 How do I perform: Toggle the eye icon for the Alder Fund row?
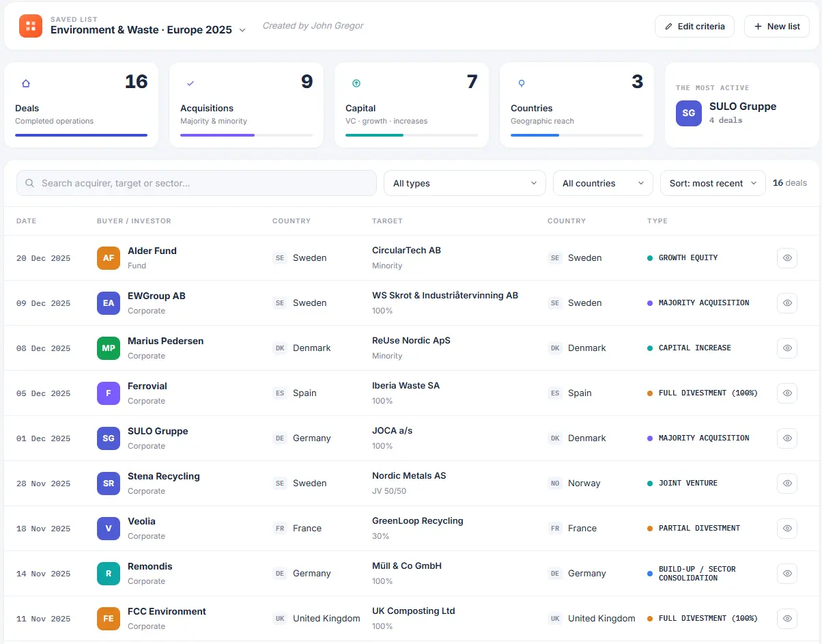[787, 258]
